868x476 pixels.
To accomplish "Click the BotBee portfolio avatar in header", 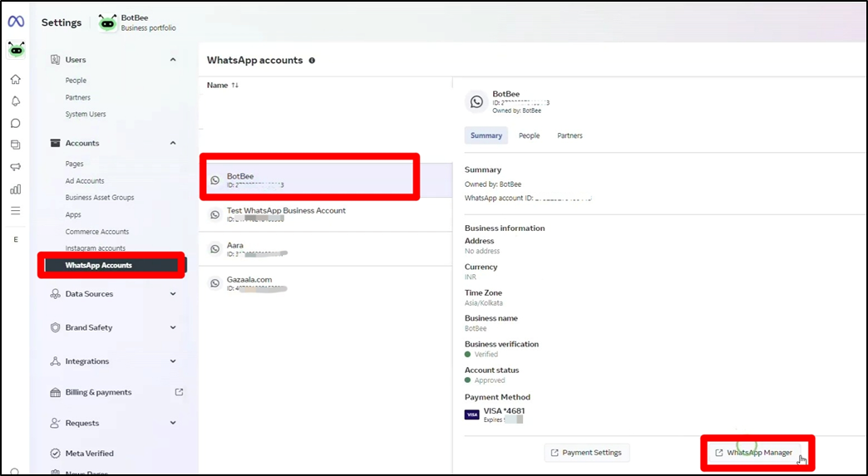I will point(107,22).
